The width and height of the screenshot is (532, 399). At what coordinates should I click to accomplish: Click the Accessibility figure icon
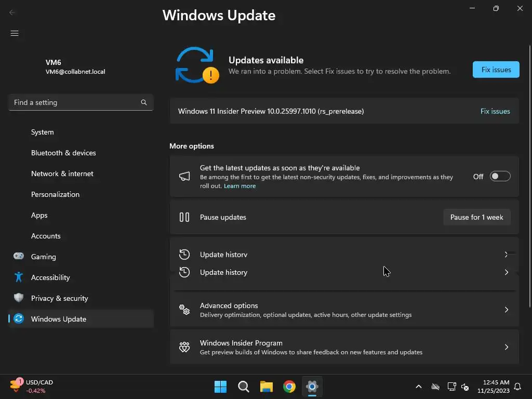[x=19, y=277]
